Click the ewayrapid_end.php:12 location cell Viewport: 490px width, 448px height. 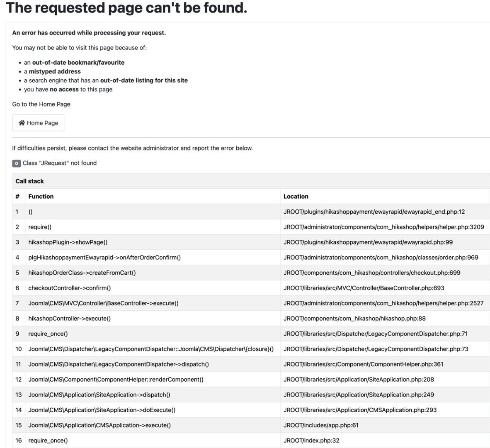coord(374,212)
